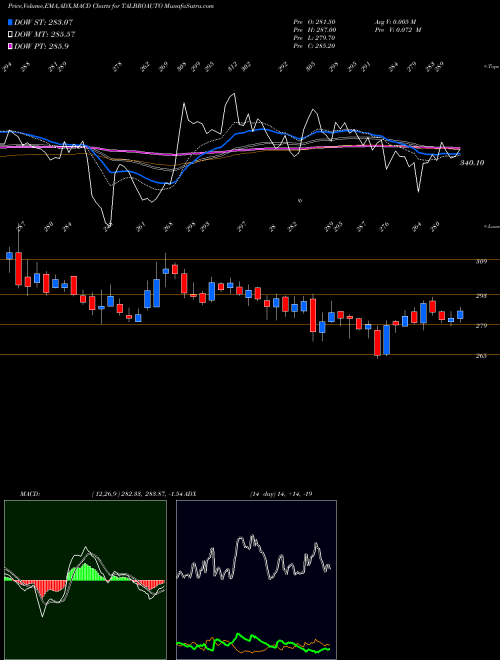Click the ADX (14 day) parameter values
500x660 pixels.
281,493
